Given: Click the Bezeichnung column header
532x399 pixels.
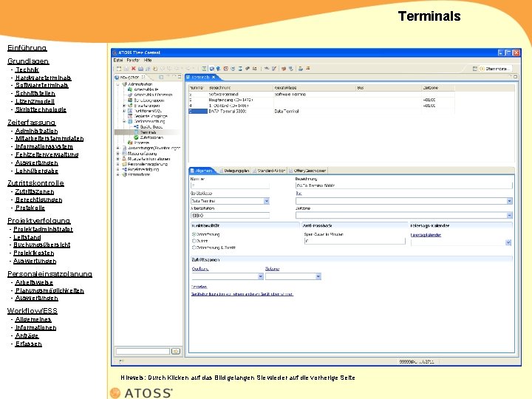Looking at the screenshot, I should coord(241,87).
